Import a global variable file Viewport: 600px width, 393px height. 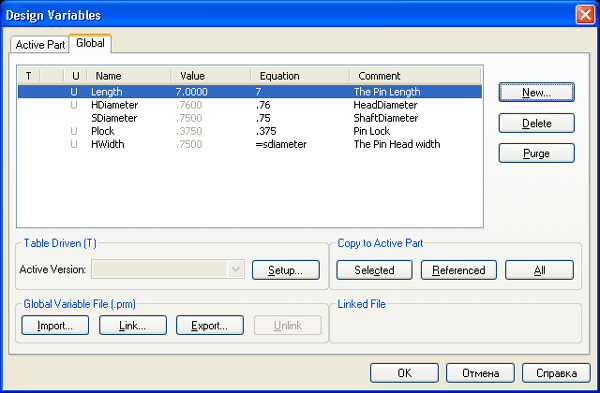click(55, 325)
